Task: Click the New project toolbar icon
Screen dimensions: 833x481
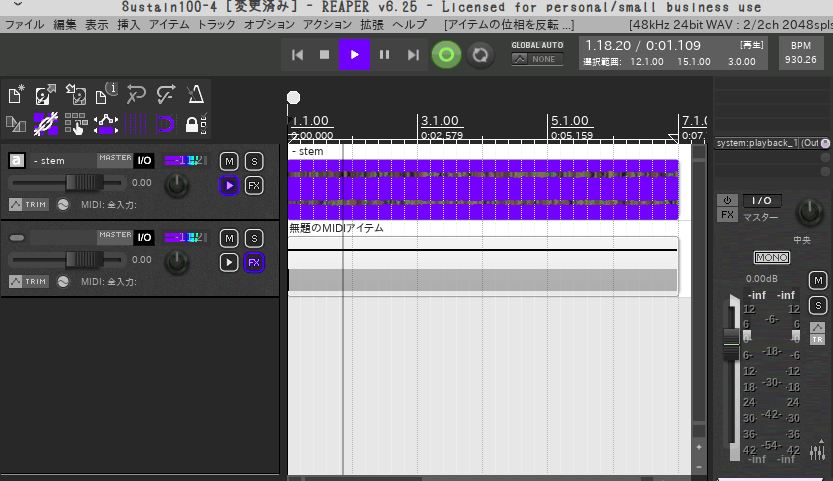Action: pos(15,95)
